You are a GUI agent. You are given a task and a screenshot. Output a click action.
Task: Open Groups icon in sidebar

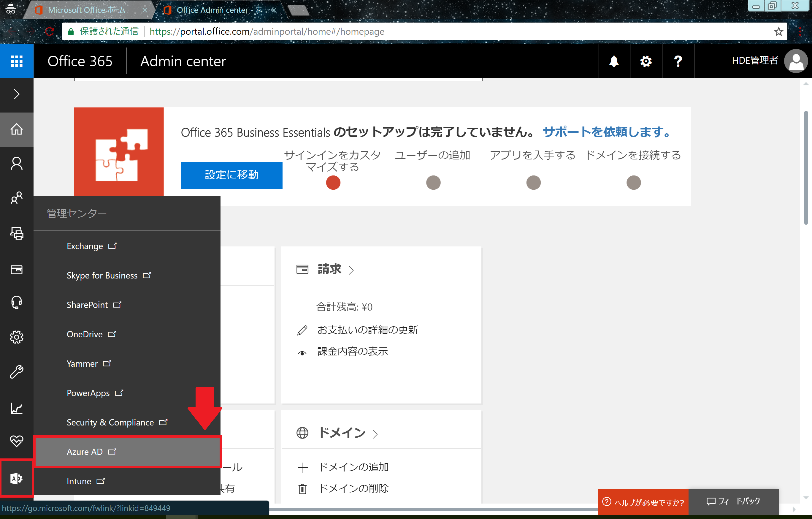(x=17, y=198)
